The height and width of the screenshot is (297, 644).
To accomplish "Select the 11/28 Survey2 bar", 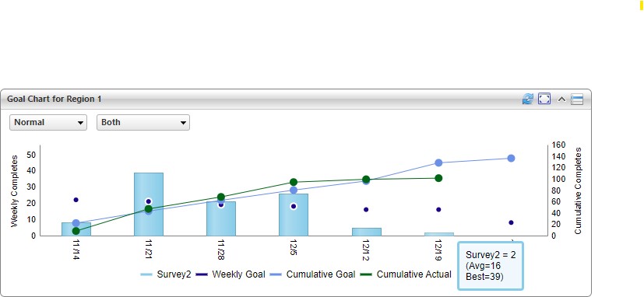I will (x=221, y=218).
